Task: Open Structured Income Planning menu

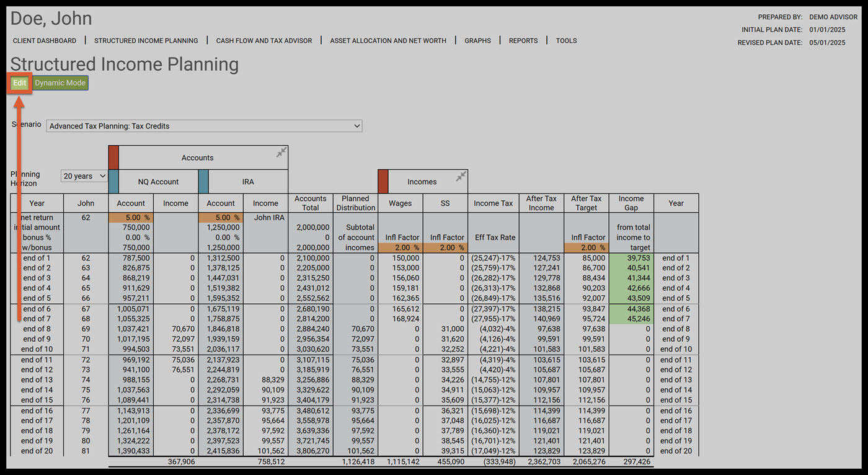Action: click(x=146, y=41)
